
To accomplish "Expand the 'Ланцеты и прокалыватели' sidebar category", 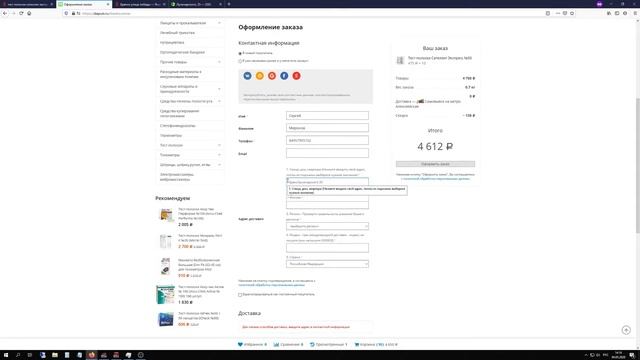I will pyautogui.click(x=219, y=23).
